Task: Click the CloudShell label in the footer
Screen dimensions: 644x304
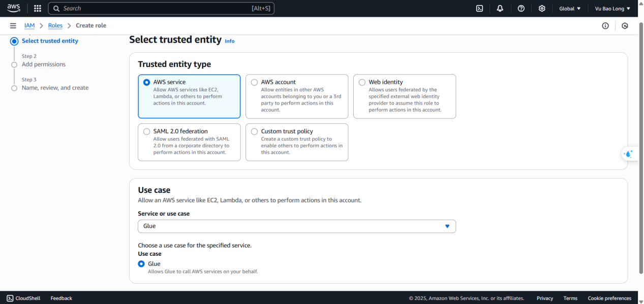Action: (28, 298)
